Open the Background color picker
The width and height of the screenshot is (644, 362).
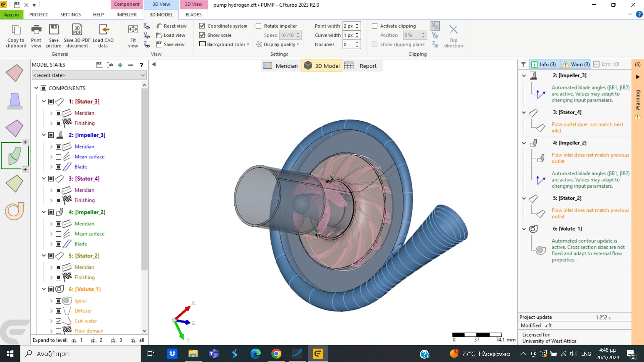[225, 44]
